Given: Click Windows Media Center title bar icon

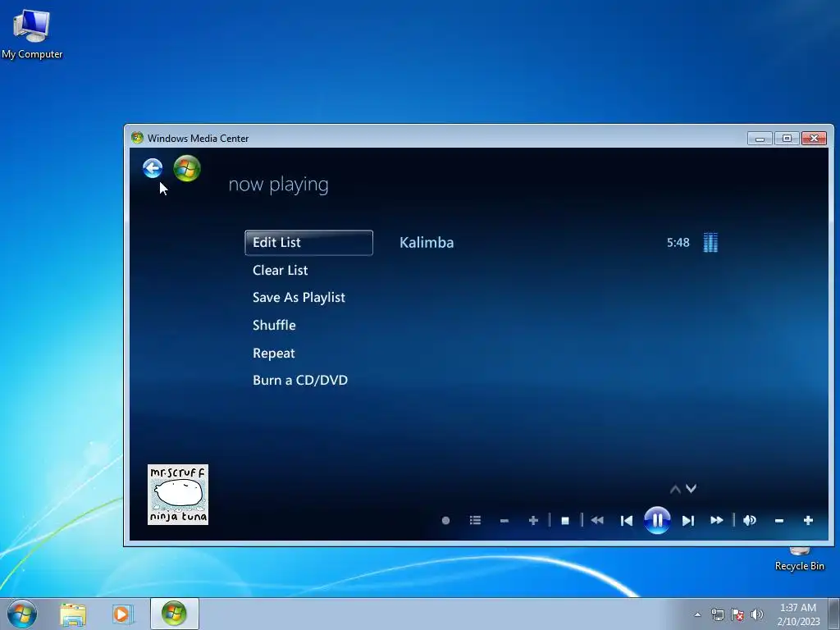Looking at the screenshot, I should click(137, 138).
